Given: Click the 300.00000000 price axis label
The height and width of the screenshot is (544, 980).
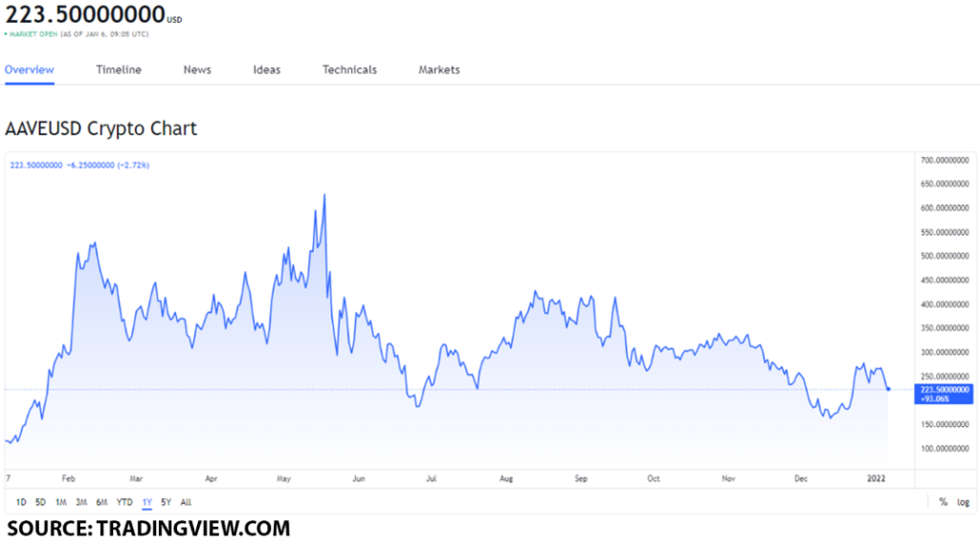Looking at the screenshot, I should click(x=945, y=352).
